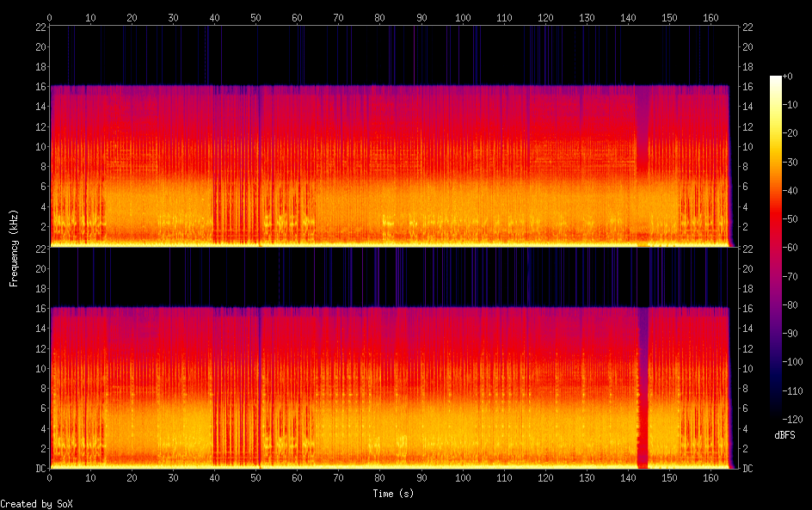Click the 0 tick on the top time axis

coord(50,17)
